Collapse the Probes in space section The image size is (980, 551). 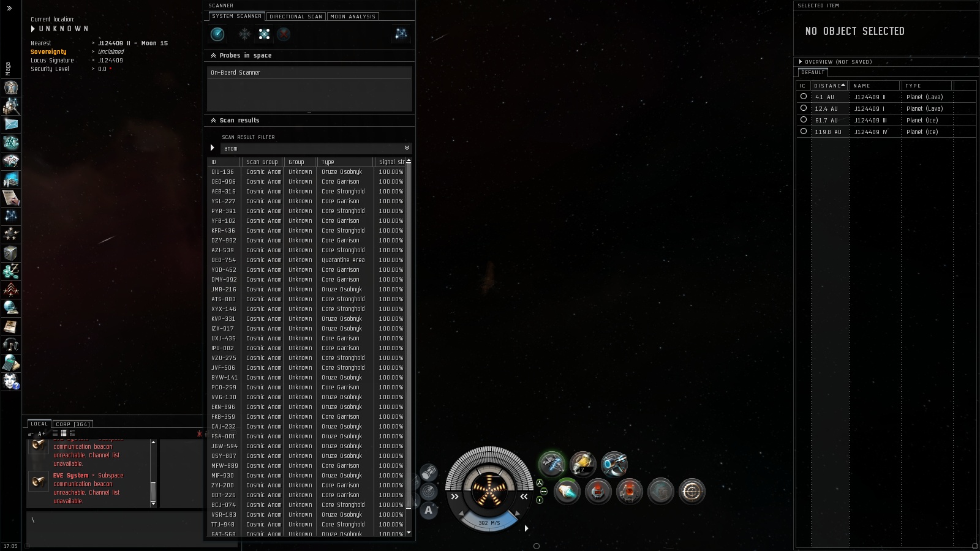click(213, 56)
